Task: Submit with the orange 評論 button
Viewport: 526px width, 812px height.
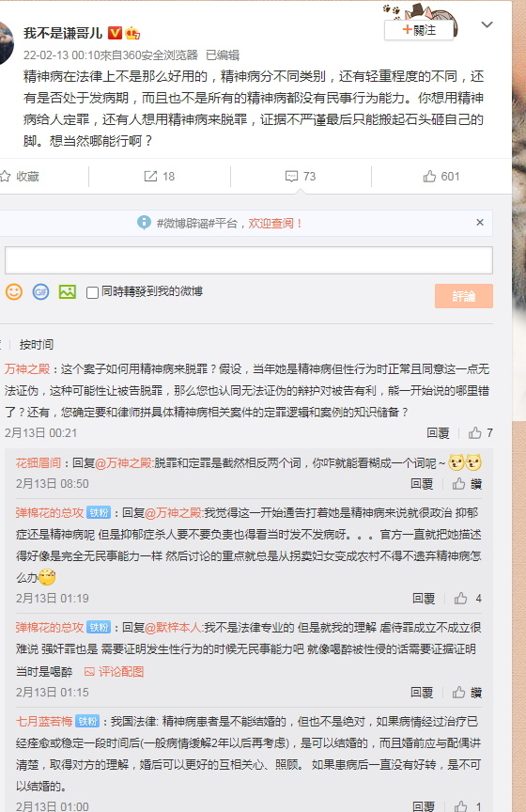Action: 463,296
